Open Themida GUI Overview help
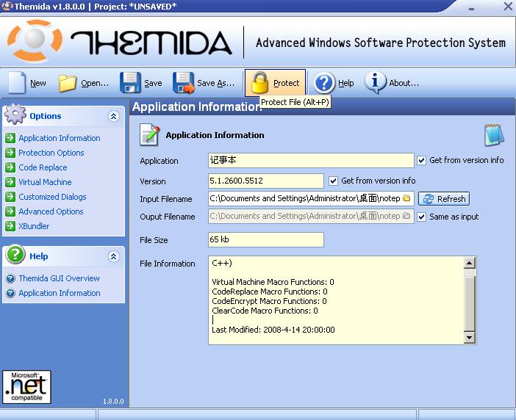This screenshot has width=516, height=420. [59, 278]
